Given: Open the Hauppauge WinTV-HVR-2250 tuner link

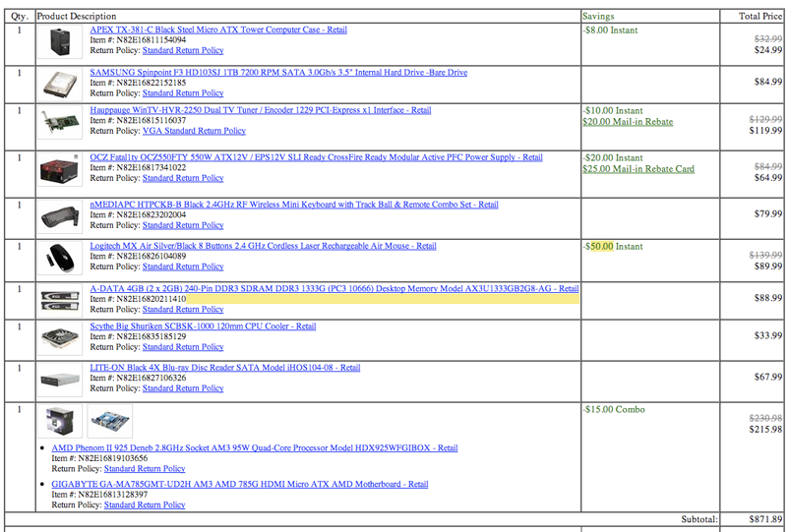Looking at the screenshot, I should [x=261, y=110].
